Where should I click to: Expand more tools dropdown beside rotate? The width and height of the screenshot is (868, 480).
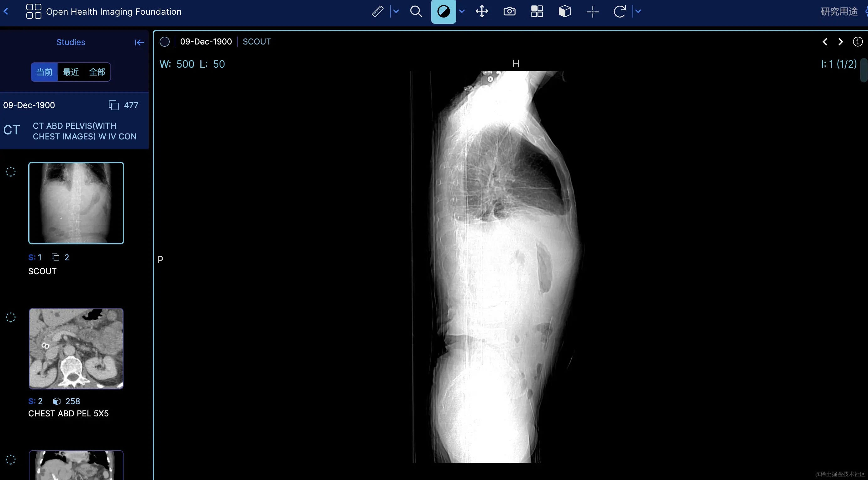[638, 12]
